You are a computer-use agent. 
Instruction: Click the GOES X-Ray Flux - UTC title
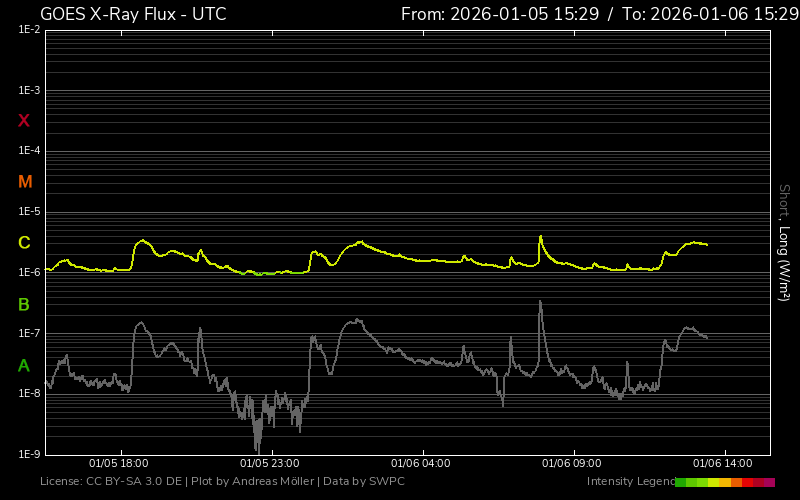click(133, 14)
